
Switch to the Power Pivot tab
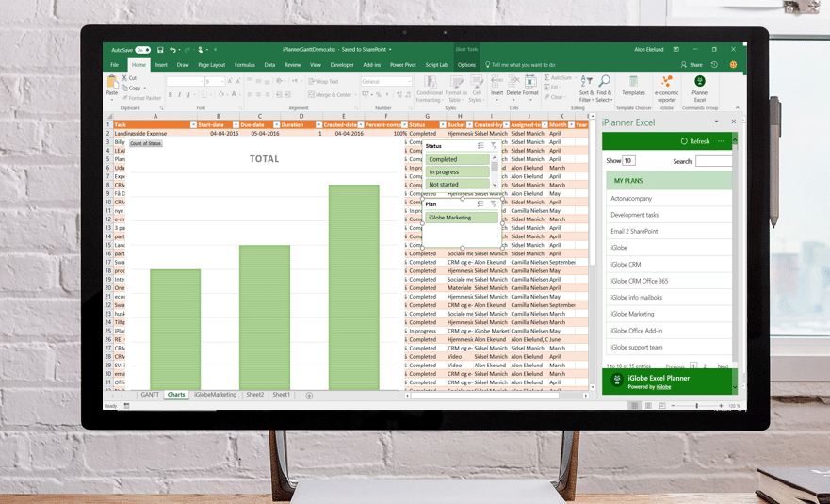tap(403, 65)
